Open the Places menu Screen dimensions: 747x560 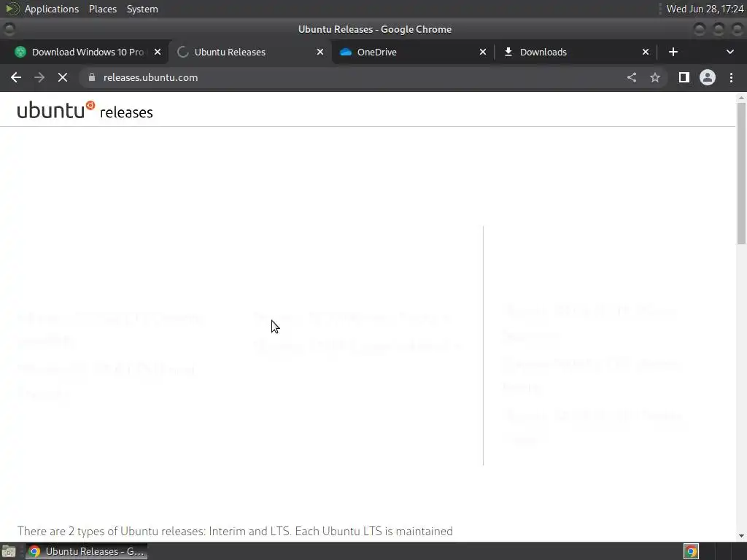click(103, 9)
